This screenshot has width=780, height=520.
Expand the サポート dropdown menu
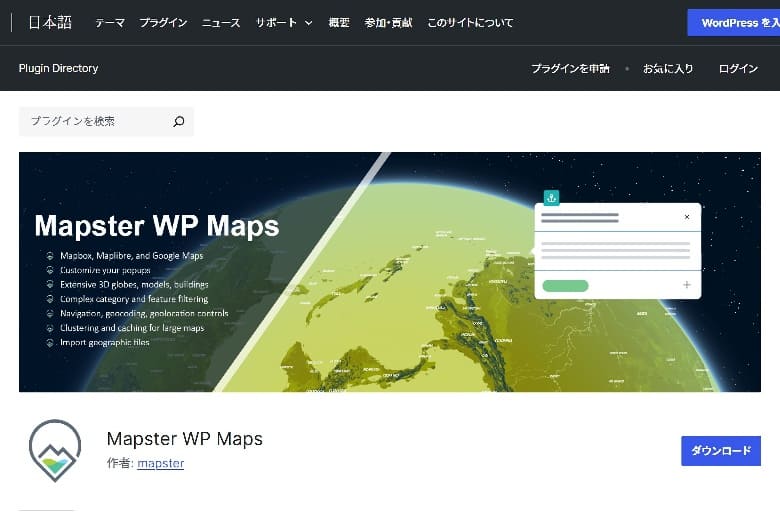284,23
